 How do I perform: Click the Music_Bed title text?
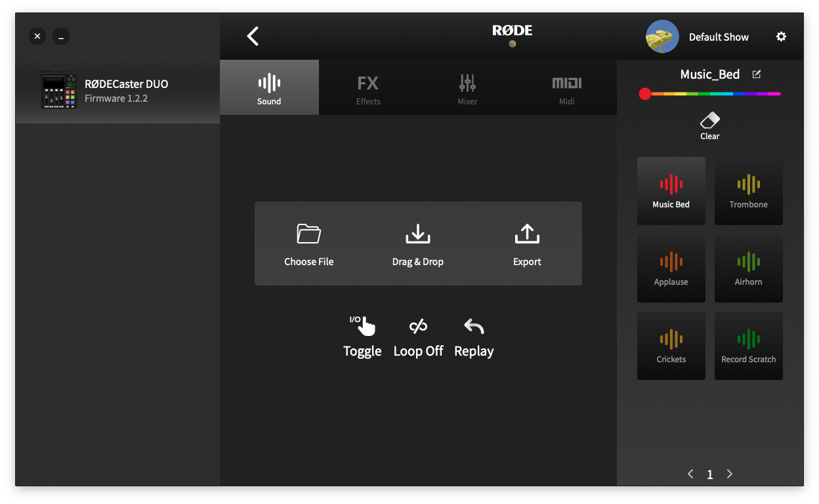pos(710,74)
